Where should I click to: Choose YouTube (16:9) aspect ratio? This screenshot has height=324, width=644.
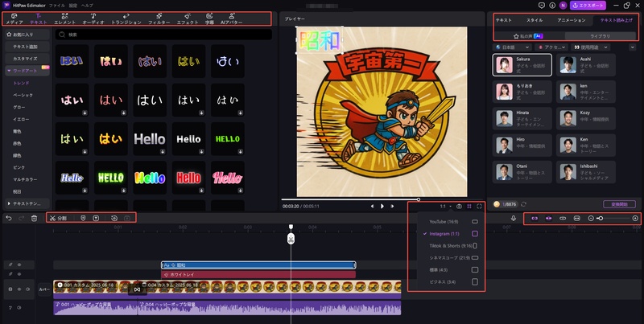(451, 221)
